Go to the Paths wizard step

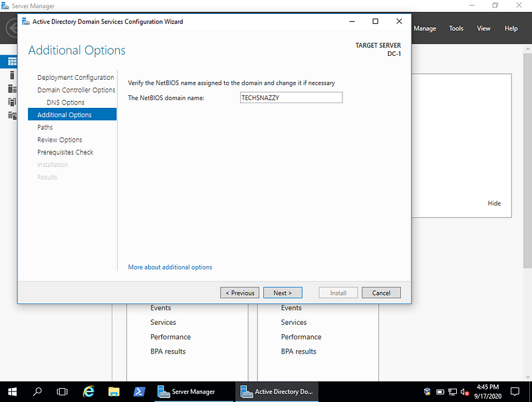pos(45,127)
